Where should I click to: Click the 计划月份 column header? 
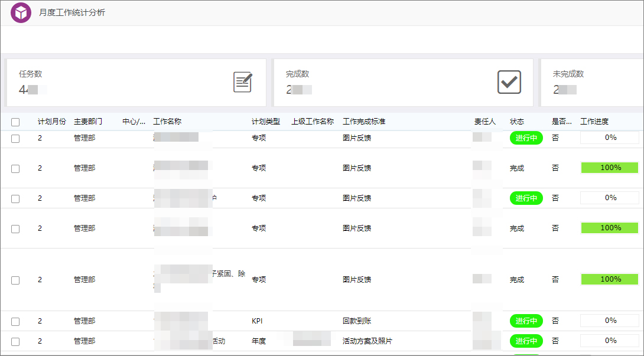pos(47,121)
